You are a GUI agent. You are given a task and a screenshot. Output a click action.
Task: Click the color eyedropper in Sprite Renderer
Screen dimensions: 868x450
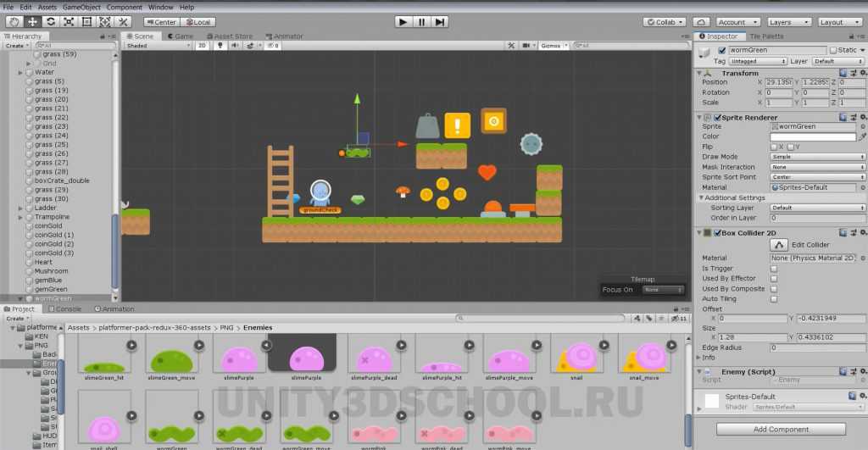point(863,136)
